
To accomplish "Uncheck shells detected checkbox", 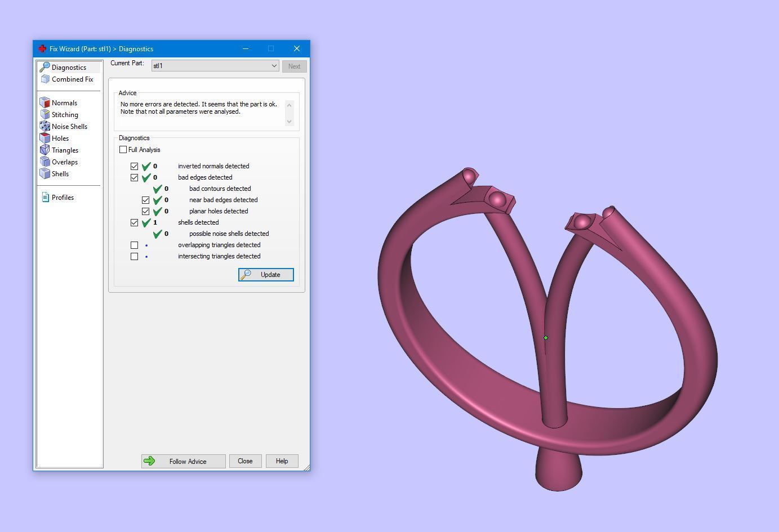I will (134, 222).
